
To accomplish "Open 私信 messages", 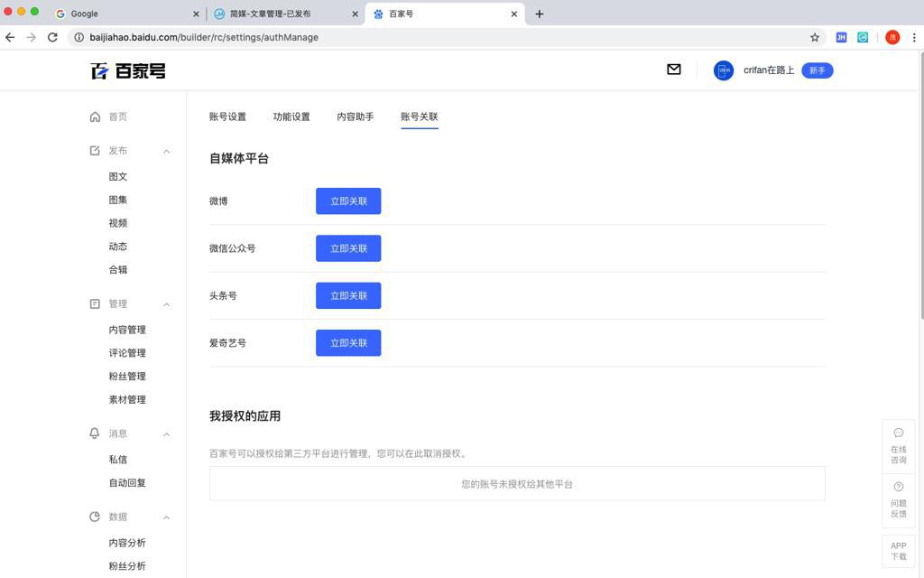I will click(x=118, y=460).
